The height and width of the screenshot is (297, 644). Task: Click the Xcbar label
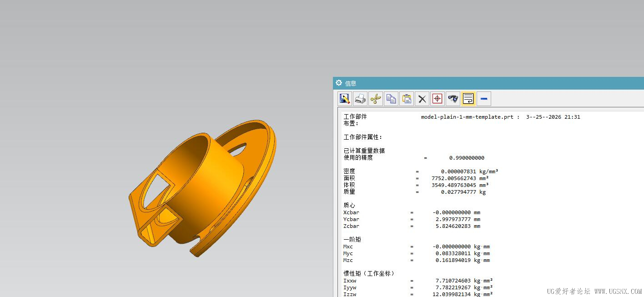[351, 212]
